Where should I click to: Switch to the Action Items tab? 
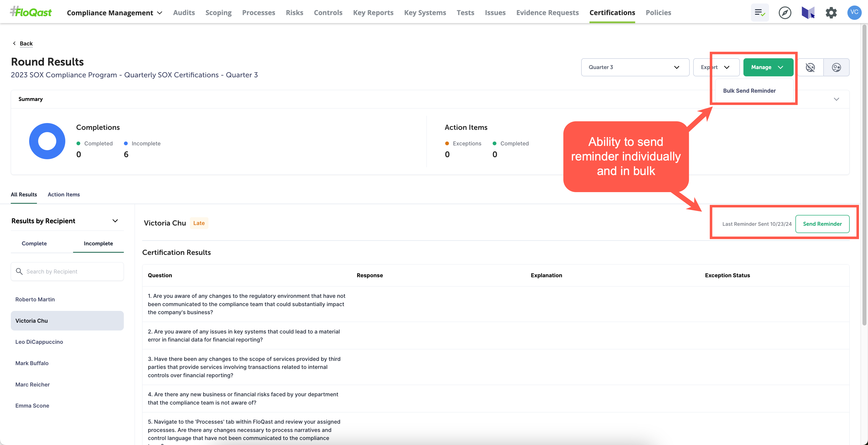tap(64, 194)
